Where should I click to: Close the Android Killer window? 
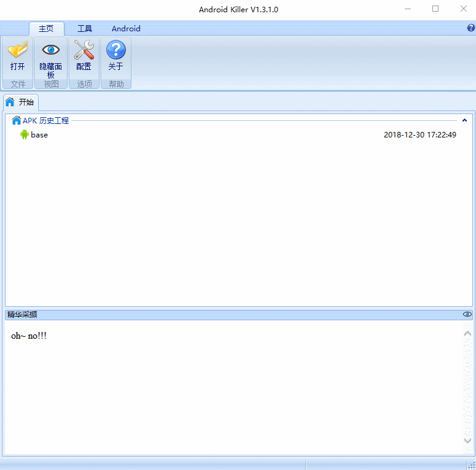pyautogui.click(x=463, y=9)
